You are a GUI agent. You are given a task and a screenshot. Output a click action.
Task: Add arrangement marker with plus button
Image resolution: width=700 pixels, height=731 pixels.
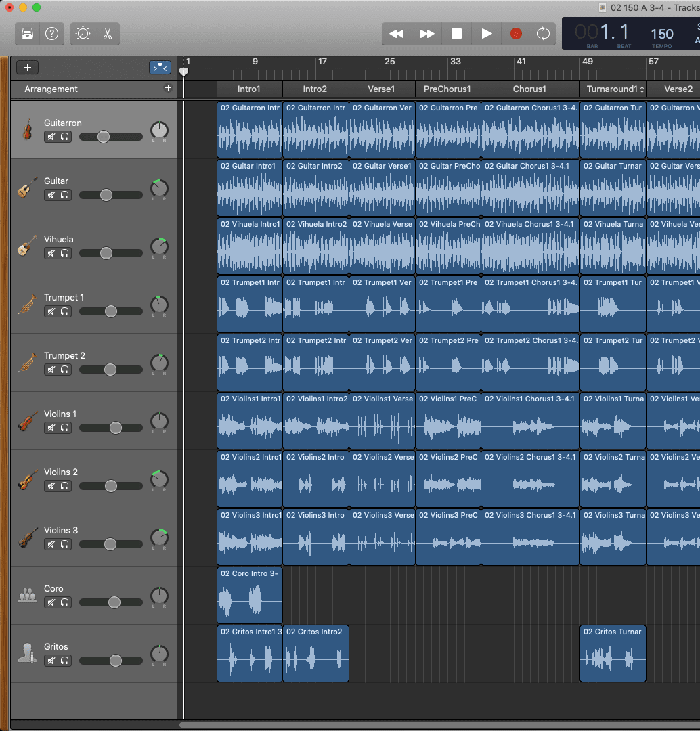click(168, 88)
